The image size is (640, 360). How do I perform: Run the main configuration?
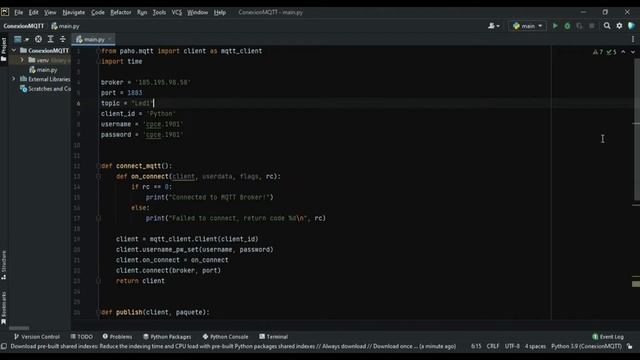tap(555, 26)
